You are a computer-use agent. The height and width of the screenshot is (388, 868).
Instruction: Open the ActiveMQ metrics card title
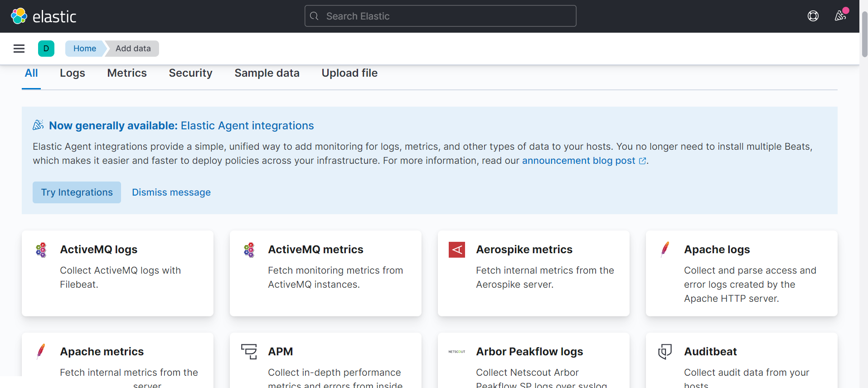coord(315,250)
